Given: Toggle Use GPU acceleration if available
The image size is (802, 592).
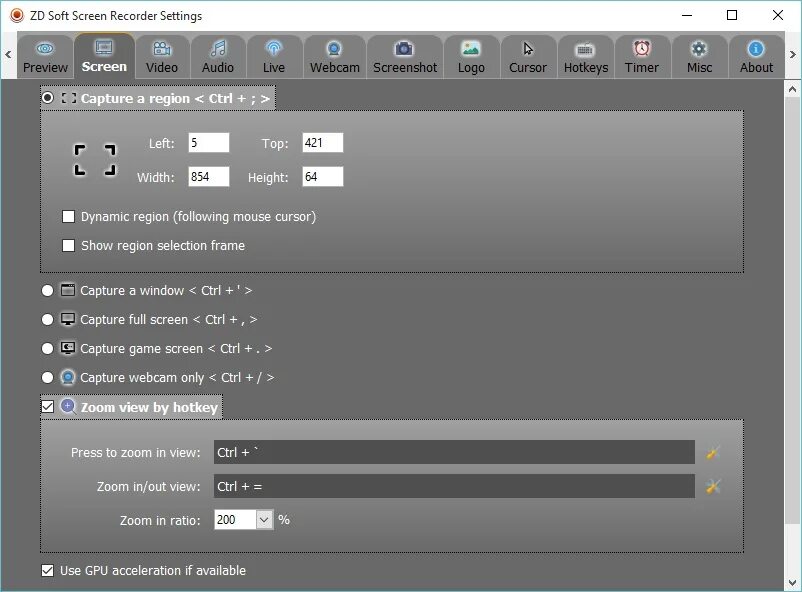Looking at the screenshot, I should (x=48, y=571).
